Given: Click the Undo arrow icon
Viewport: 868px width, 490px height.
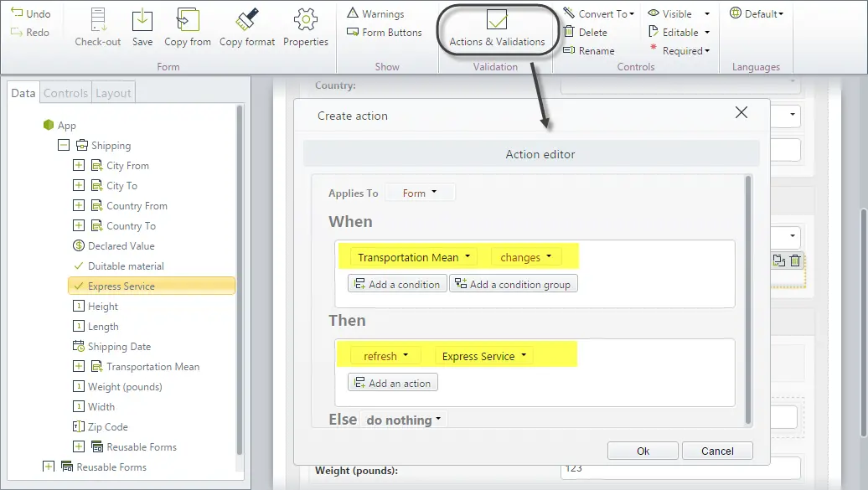Looking at the screenshot, I should point(17,13).
